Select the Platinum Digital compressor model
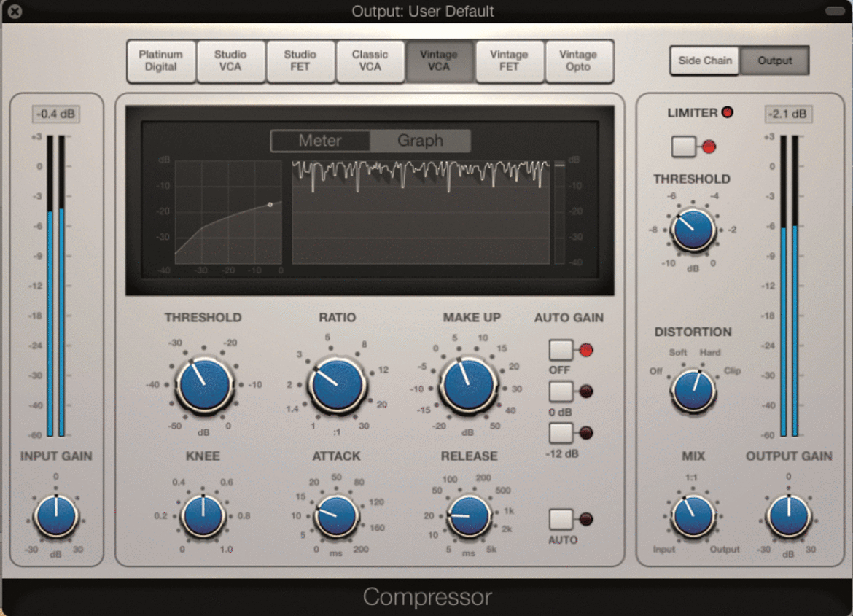The image size is (853, 616). coord(161,61)
